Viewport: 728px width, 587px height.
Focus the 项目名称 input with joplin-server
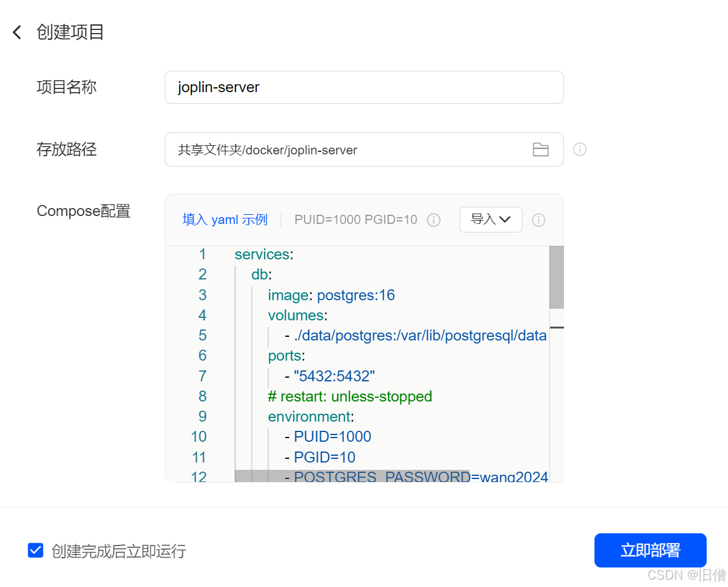[364, 87]
